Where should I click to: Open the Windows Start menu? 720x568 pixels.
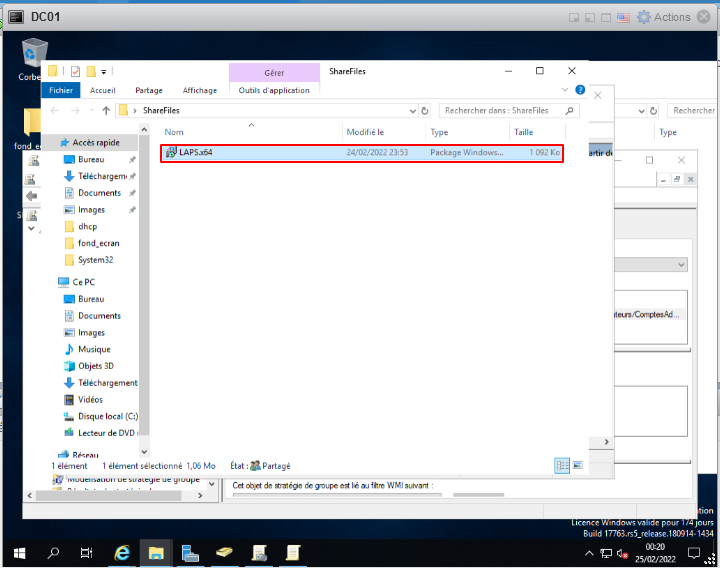point(19,552)
